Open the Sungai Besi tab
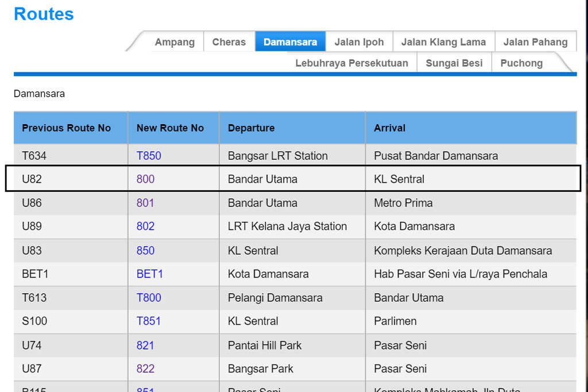 (454, 63)
